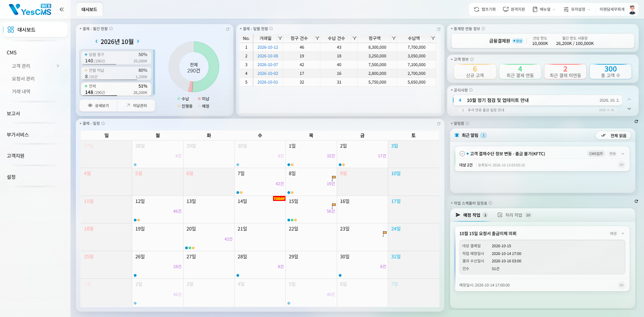
Task: Open notice 10월 정기 점검 및 업데이트 안내
Action: (x=538, y=100)
